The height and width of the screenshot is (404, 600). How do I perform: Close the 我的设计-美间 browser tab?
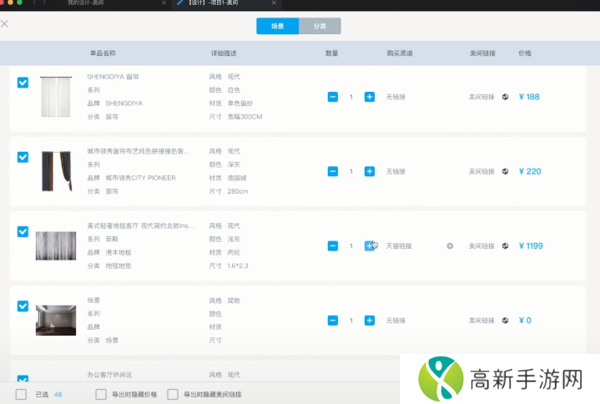pos(164,3)
